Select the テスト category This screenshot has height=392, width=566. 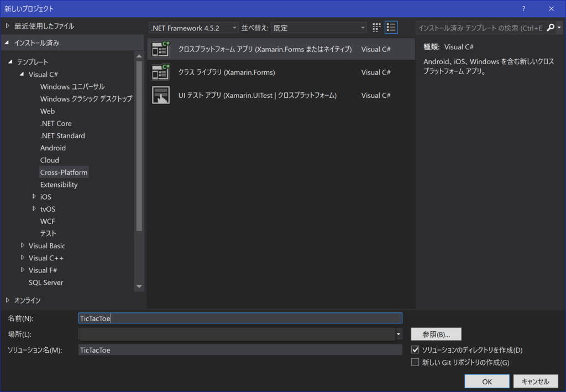[x=49, y=233]
